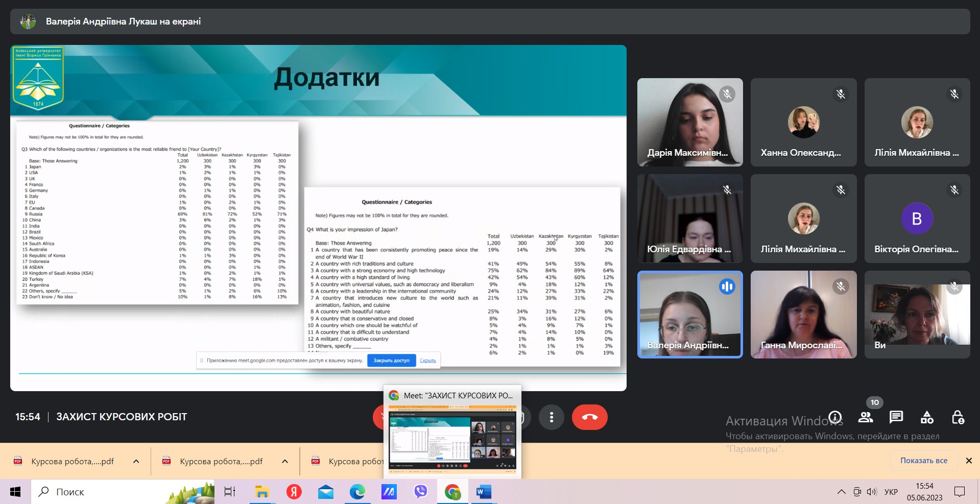
Task: Expand the system tray hidden icons chevron
Action: click(x=841, y=492)
